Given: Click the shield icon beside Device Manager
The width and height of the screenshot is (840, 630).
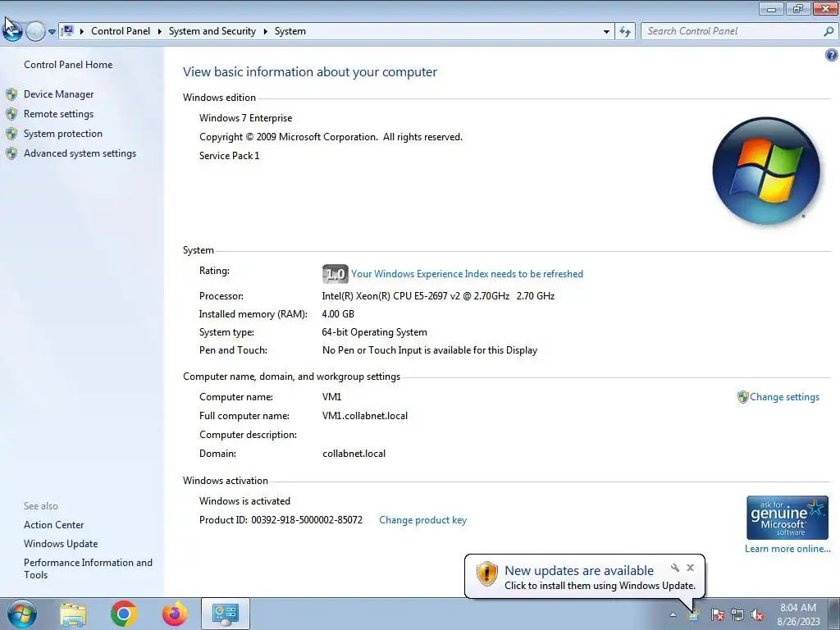Looking at the screenshot, I should [x=11, y=95].
